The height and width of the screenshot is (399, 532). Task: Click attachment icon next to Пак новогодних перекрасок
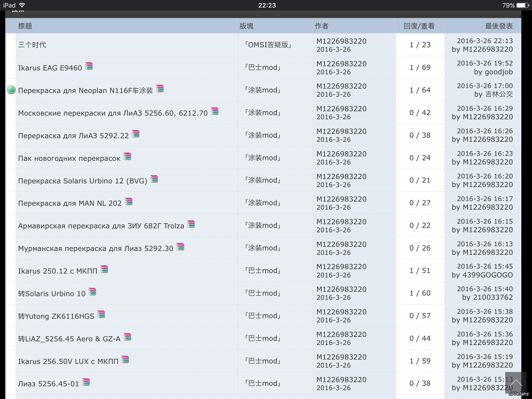tap(127, 156)
